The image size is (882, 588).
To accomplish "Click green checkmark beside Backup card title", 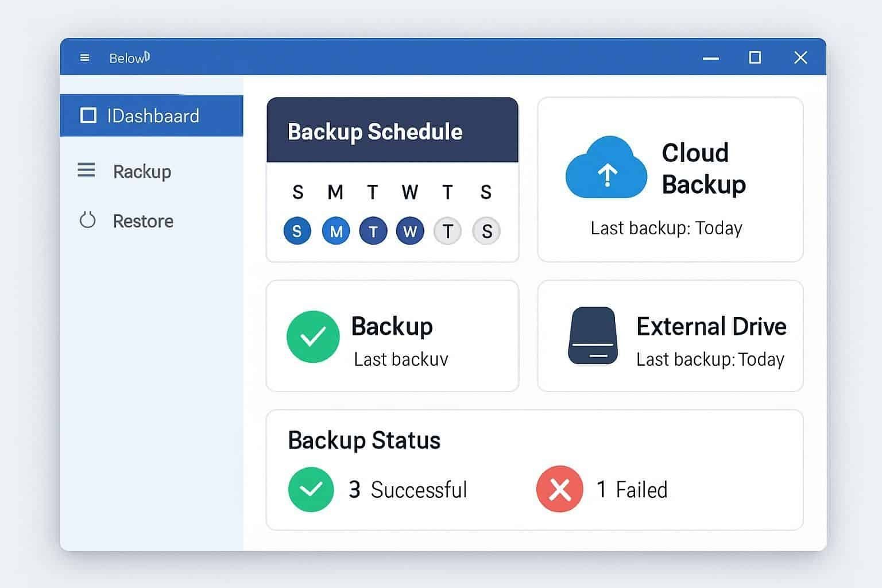I will (313, 336).
